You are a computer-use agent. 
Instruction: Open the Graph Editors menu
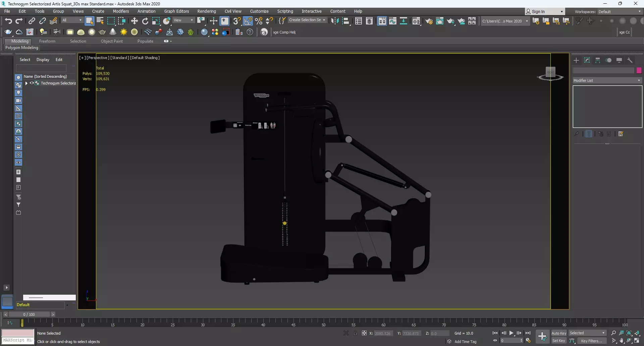176,11
